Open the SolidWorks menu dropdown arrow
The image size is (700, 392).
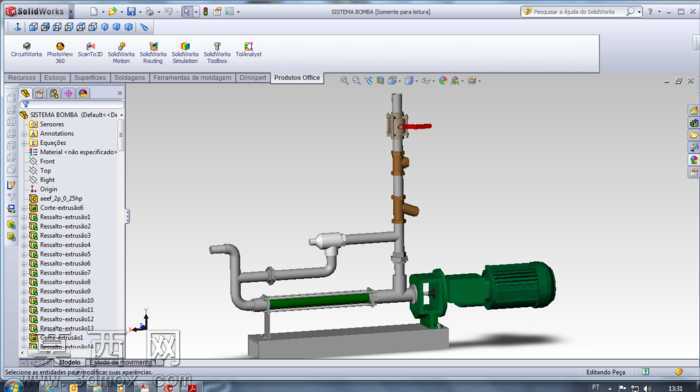71,12
